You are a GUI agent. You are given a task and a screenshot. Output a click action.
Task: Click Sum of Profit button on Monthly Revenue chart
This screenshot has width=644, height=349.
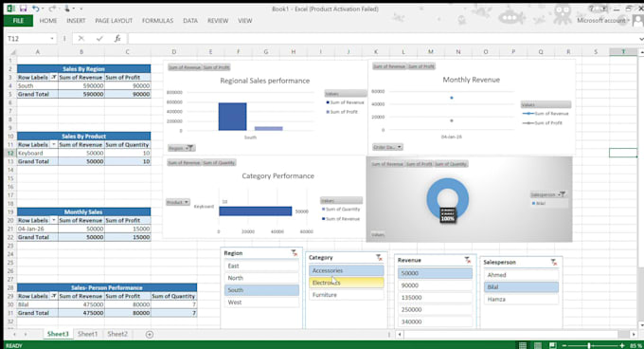coord(421,66)
